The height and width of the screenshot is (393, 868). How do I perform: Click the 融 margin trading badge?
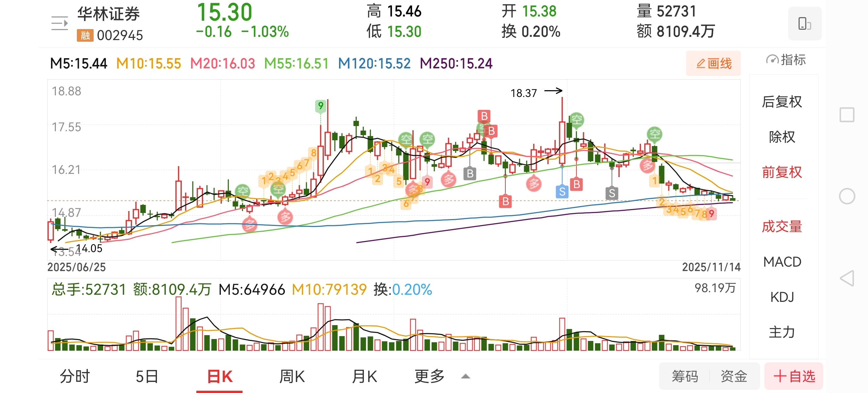[85, 35]
